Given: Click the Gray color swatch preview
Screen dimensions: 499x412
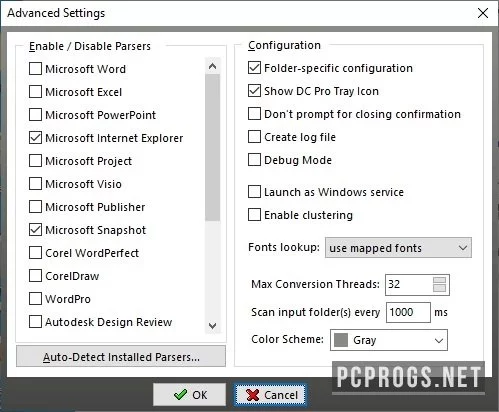Looking at the screenshot, I should 341,340.
